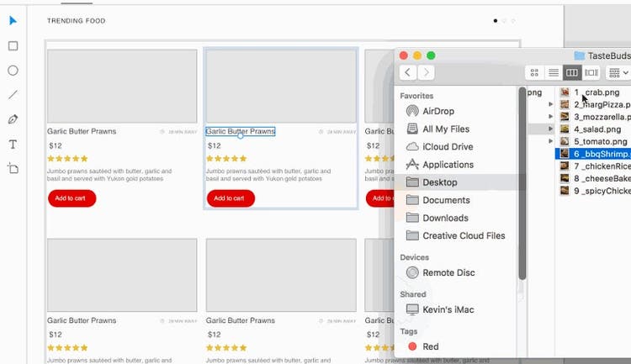Image resolution: width=631 pixels, height=364 pixels.
Task: Select the Rectangle tool
Action: pos(13,46)
